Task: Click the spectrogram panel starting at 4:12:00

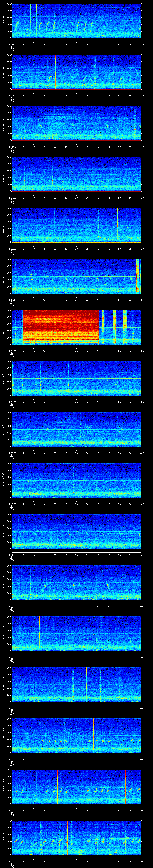Action: coord(77,582)
